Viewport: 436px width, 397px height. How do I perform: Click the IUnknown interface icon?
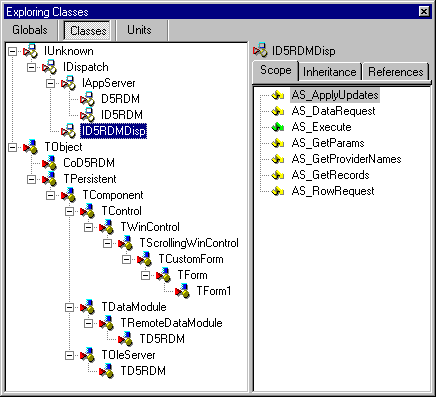(x=30, y=51)
